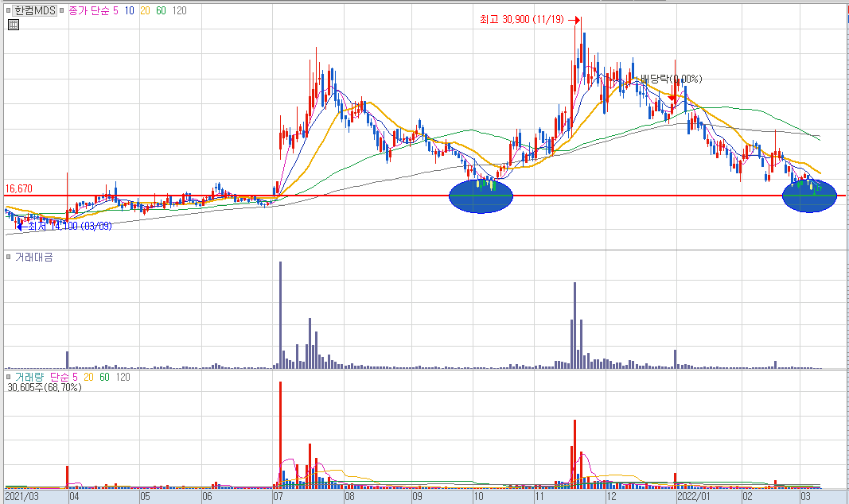Click the 10 month axis label
The width and height of the screenshot is (849, 504).
479,496
